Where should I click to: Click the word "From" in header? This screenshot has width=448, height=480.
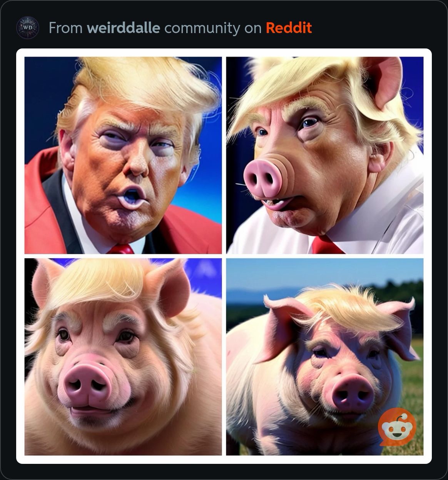coord(66,28)
